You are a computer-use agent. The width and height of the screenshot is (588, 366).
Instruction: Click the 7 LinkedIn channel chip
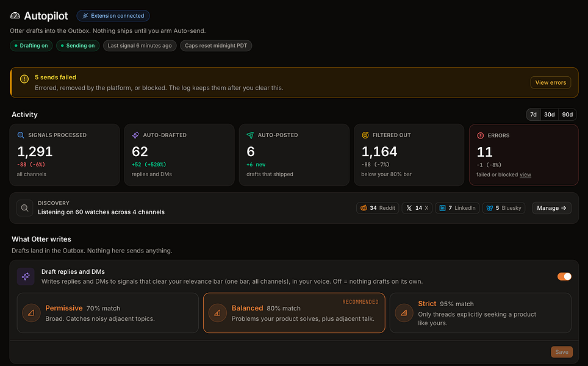point(457,208)
